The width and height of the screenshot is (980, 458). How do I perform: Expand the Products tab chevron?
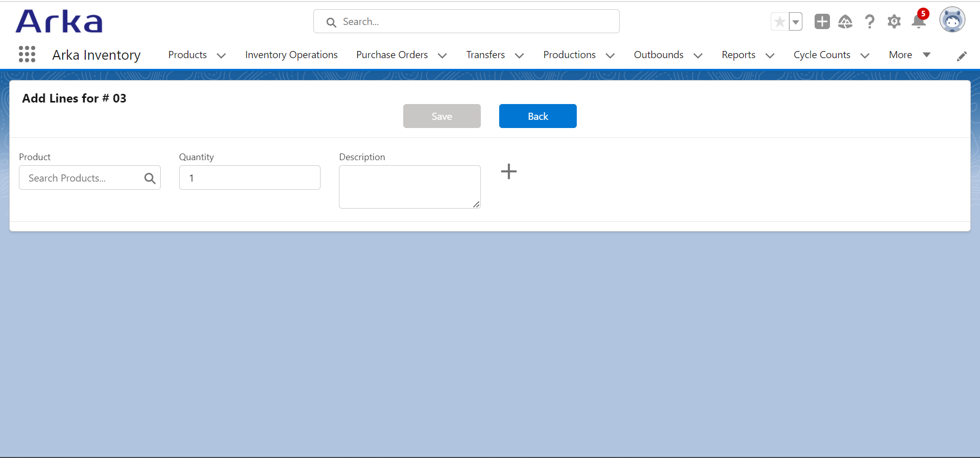tap(222, 56)
